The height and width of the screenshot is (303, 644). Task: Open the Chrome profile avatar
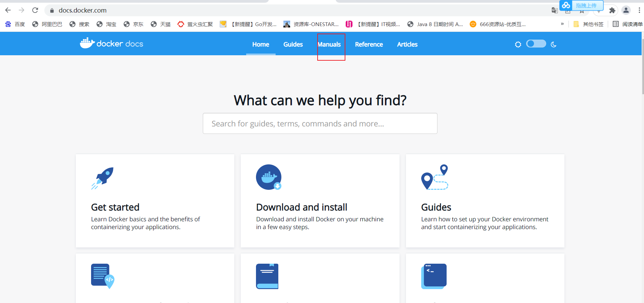[x=626, y=11]
